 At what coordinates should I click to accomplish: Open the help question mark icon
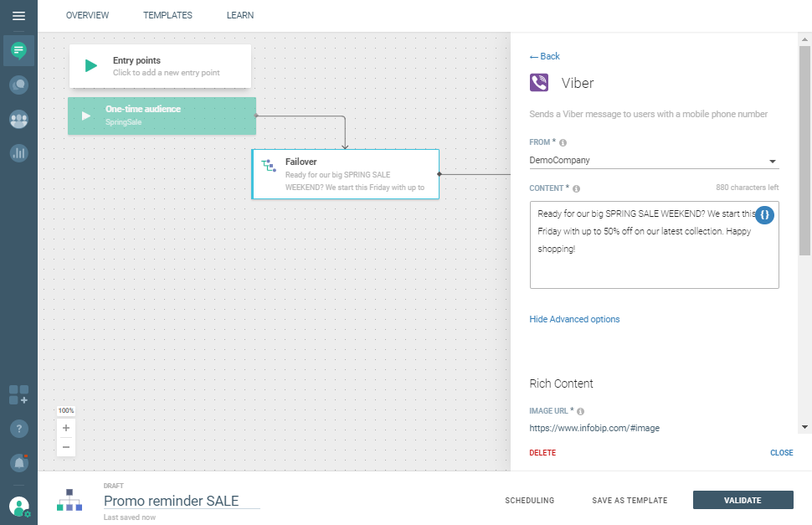click(18, 429)
